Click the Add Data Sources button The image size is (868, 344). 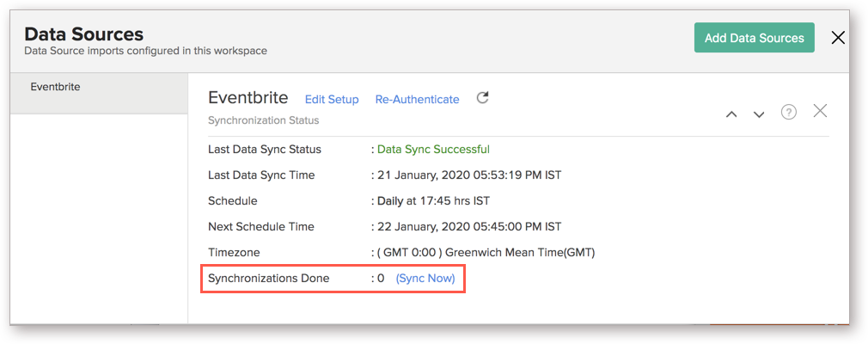[x=754, y=38]
